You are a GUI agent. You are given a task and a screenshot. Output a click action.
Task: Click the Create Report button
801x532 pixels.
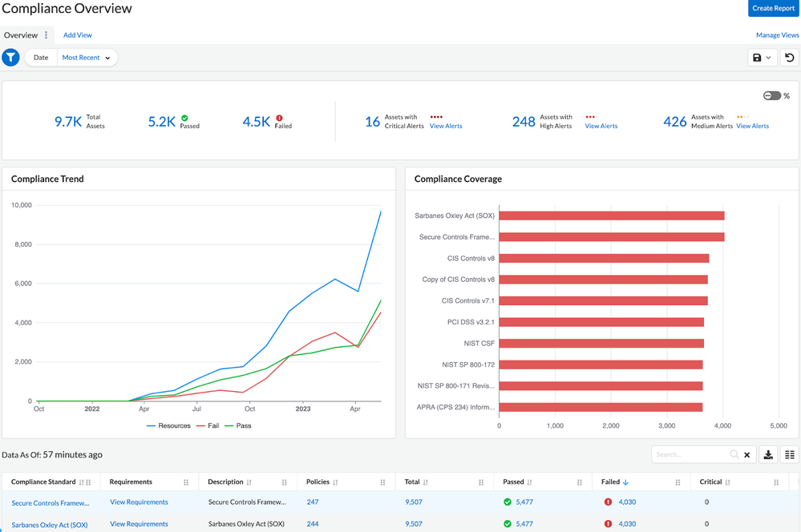(773, 8)
